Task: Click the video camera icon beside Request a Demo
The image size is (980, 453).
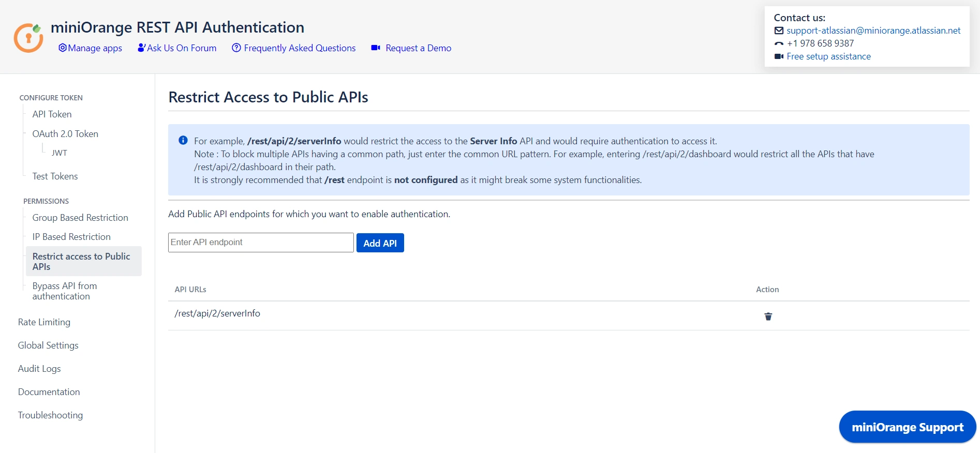Action: (x=376, y=48)
